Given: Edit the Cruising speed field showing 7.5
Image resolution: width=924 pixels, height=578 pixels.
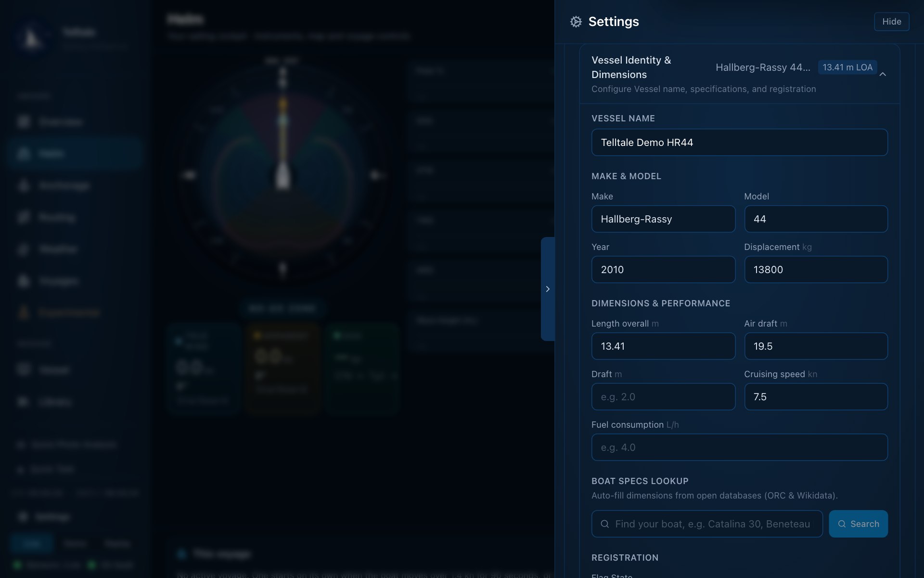Looking at the screenshot, I should tap(816, 396).
